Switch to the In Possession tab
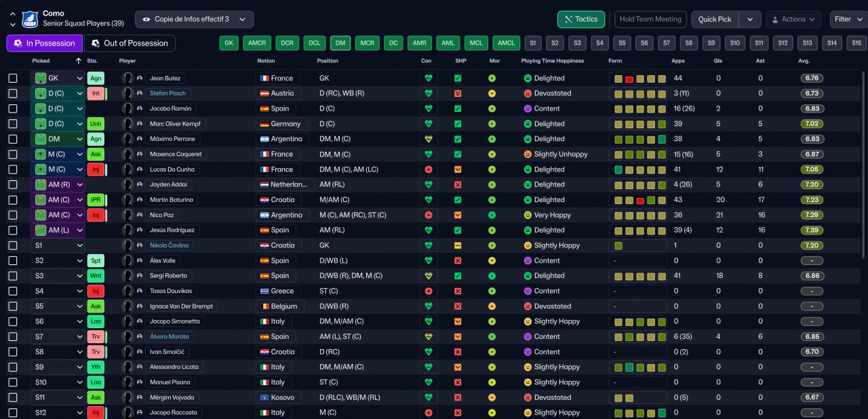Screen dimensions: 868x419 coord(45,43)
